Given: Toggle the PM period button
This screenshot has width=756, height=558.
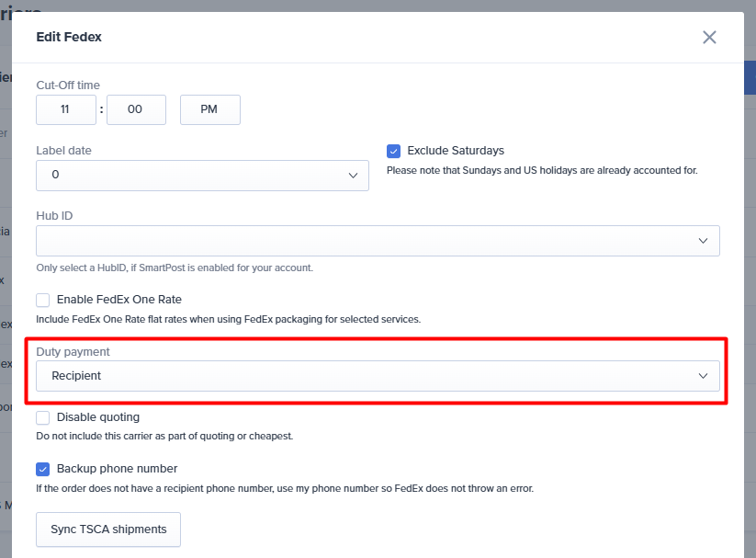Looking at the screenshot, I should pos(210,109).
